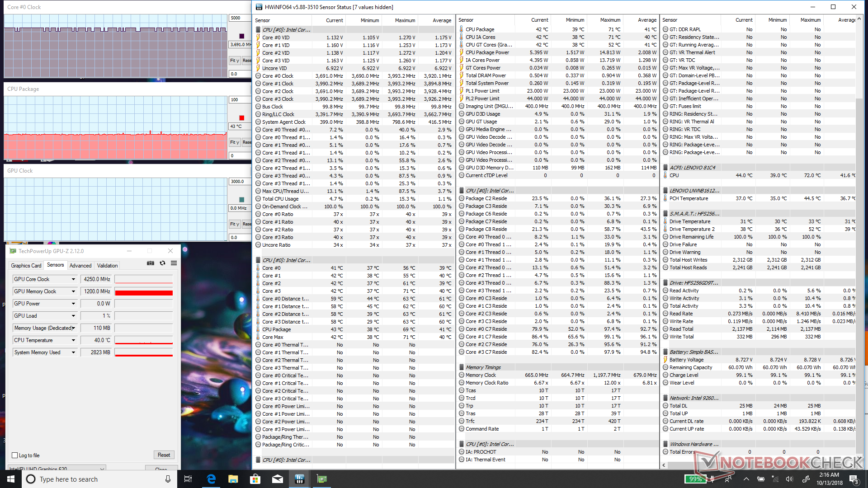Switch to HWiNFO64 via its taskbar icon

pos(300,479)
